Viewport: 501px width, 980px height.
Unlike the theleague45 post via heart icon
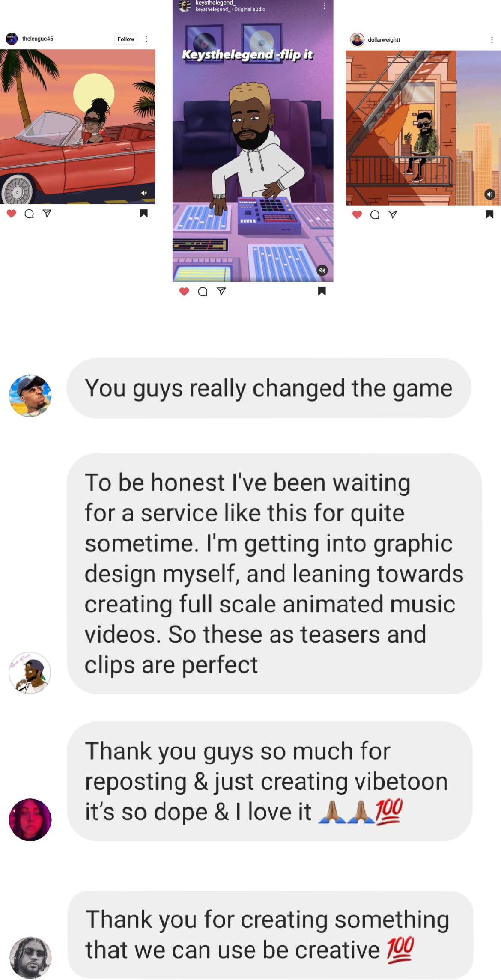(x=12, y=213)
